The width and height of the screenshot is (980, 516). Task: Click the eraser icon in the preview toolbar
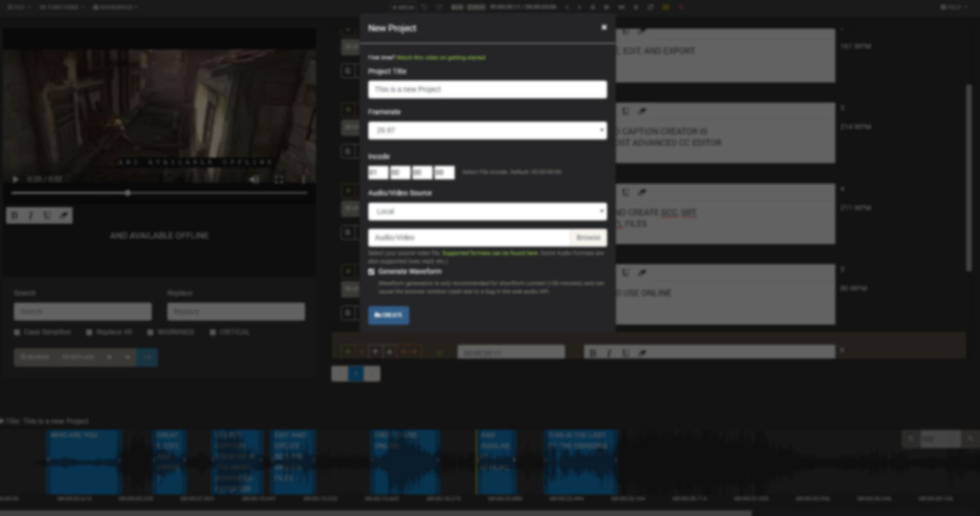(x=64, y=215)
